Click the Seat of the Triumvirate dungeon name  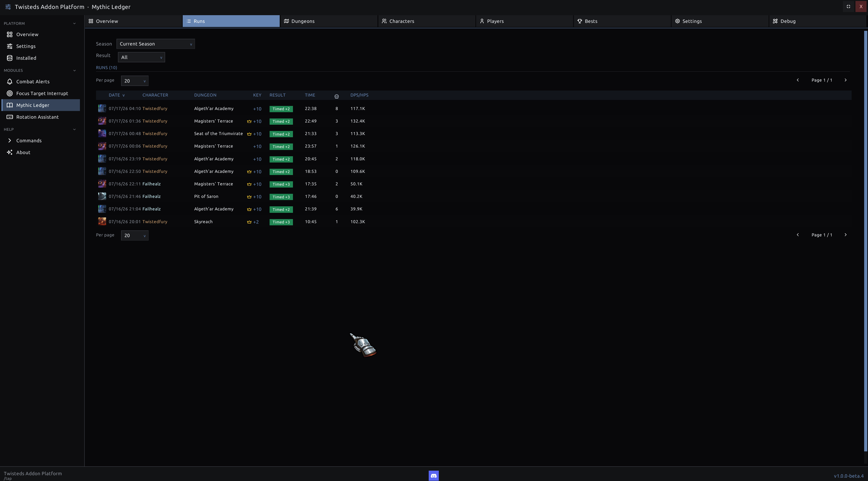[x=218, y=133]
